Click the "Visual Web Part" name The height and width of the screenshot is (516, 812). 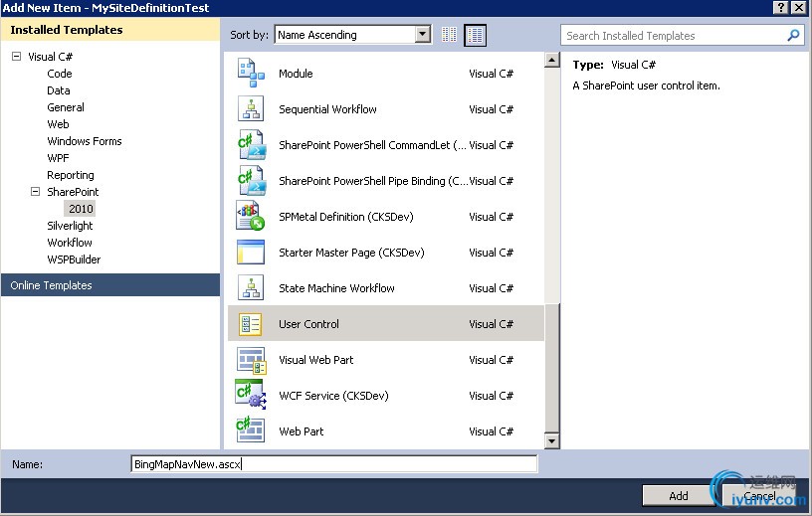315,360
